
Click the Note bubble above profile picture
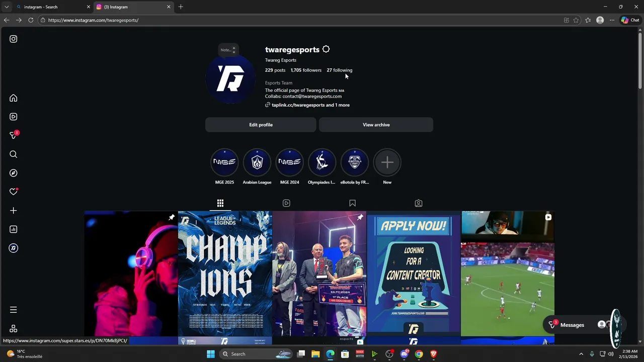tap(228, 50)
